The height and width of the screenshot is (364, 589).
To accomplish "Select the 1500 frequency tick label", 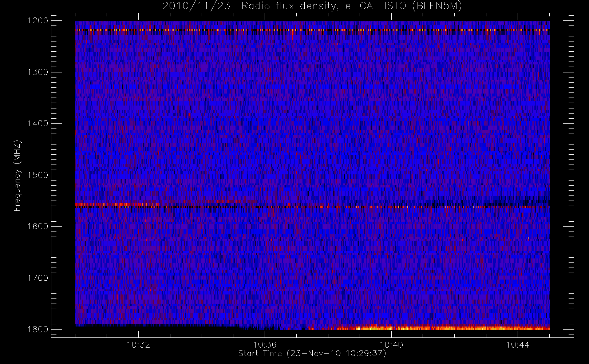I will pos(38,175).
